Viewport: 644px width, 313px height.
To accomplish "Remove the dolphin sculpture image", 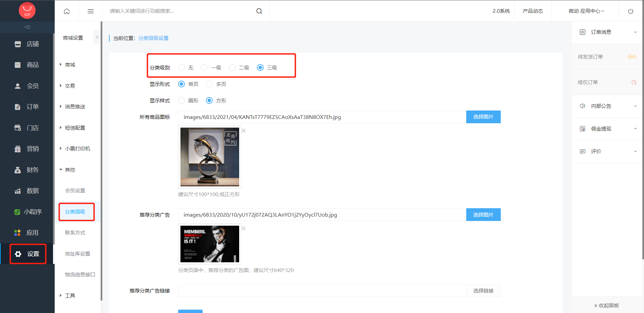I will (x=244, y=131).
